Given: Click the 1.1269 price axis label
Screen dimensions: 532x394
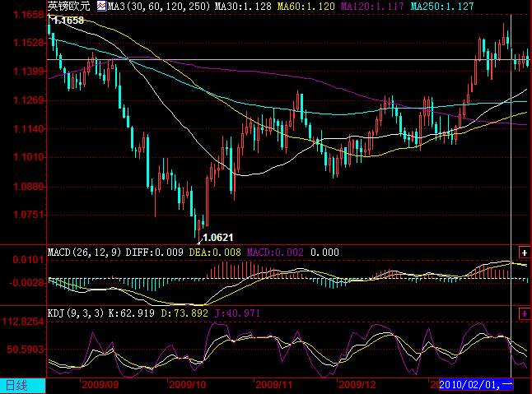Looking at the screenshot, I should tap(29, 100).
